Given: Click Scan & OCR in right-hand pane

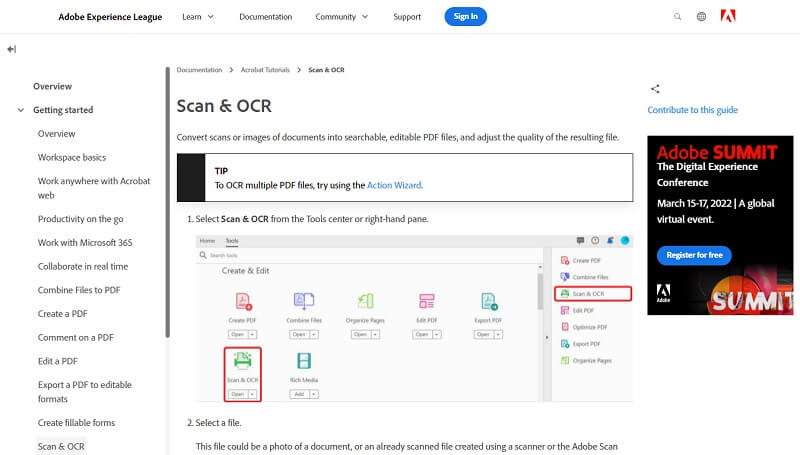Looking at the screenshot, I should click(x=593, y=294).
